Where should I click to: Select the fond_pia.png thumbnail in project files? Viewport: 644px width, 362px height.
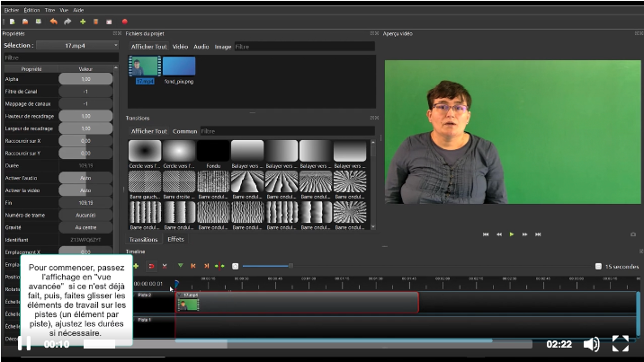point(179,66)
